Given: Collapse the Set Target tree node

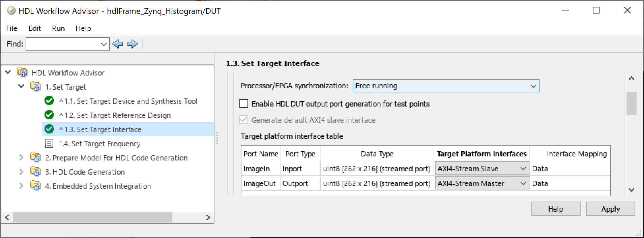Looking at the screenshot, I should click(21, 87).
